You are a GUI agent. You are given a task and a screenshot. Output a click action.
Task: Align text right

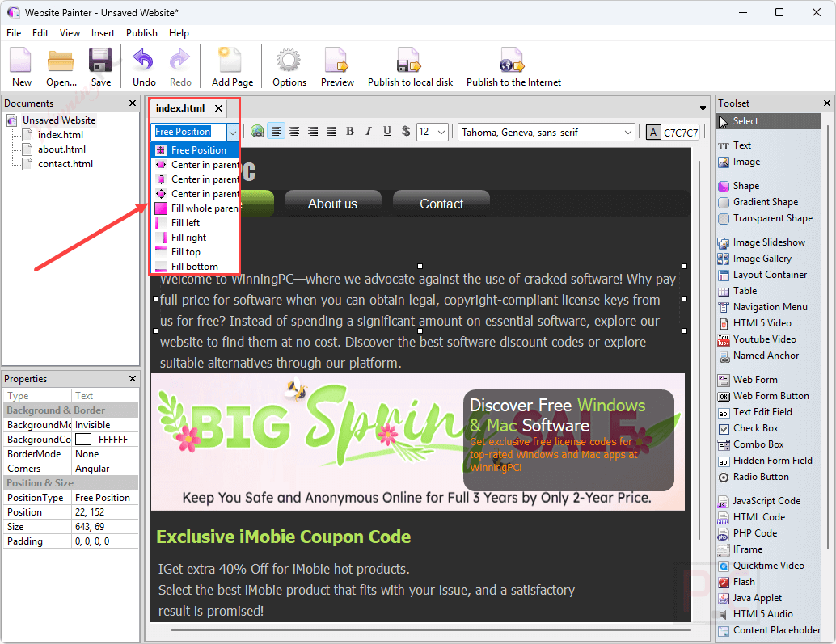pyautogui.click(x=313, y=132)
